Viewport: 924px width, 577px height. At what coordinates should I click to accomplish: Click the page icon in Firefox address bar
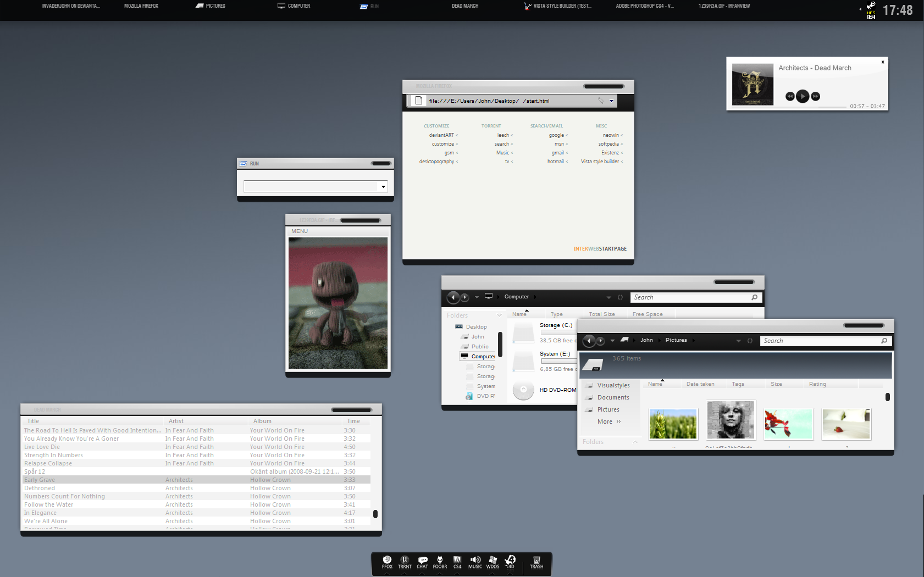click(419, 101)
